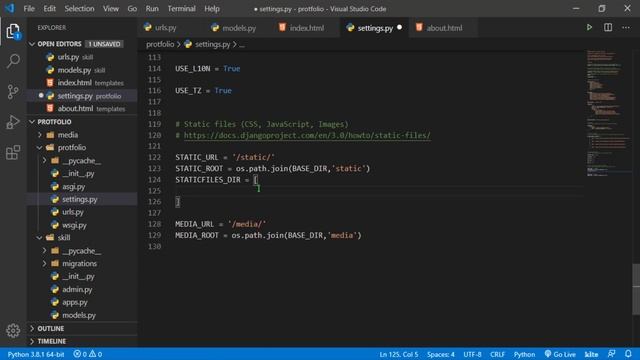Open admin.py in skill folder
Screen dimensions: 640x360
click(x=77, y=289)
